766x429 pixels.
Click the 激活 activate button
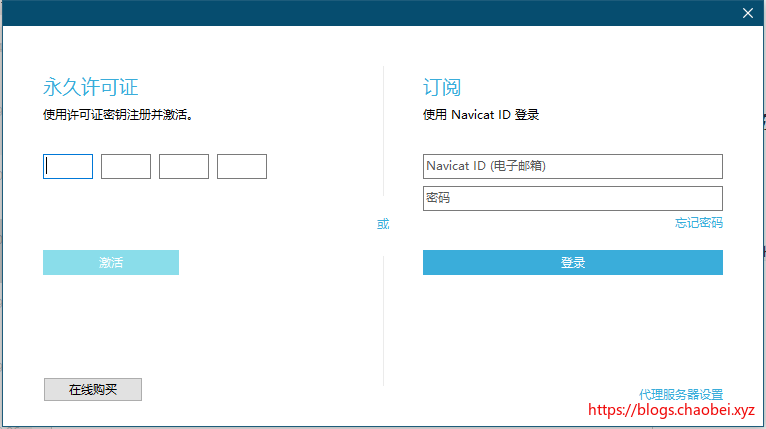click(111, 262)
